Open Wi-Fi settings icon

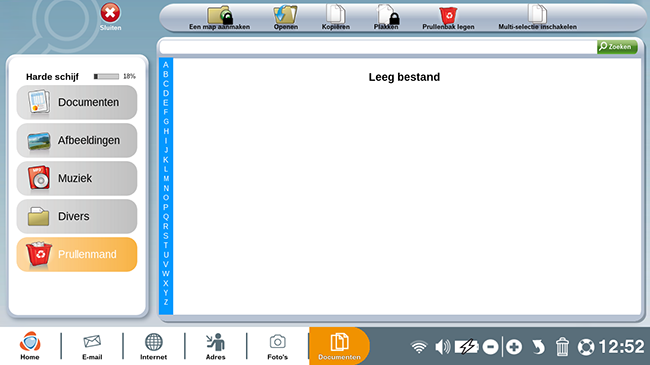419,347
